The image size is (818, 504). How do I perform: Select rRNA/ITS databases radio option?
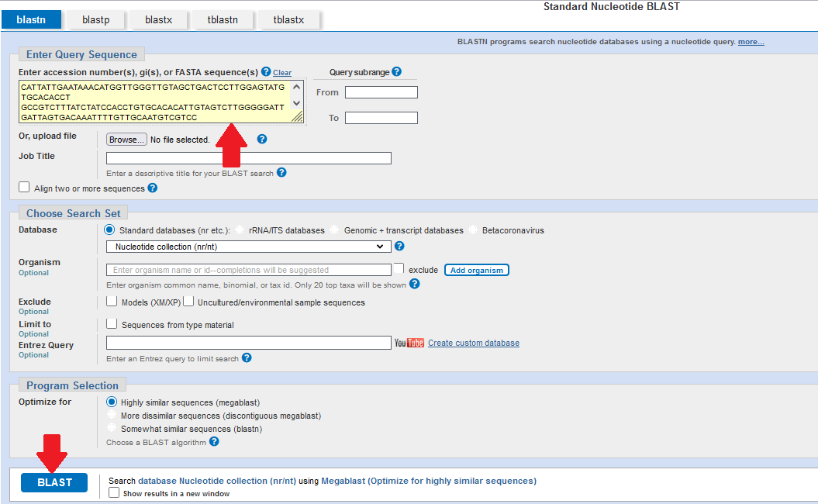point(240,230)
